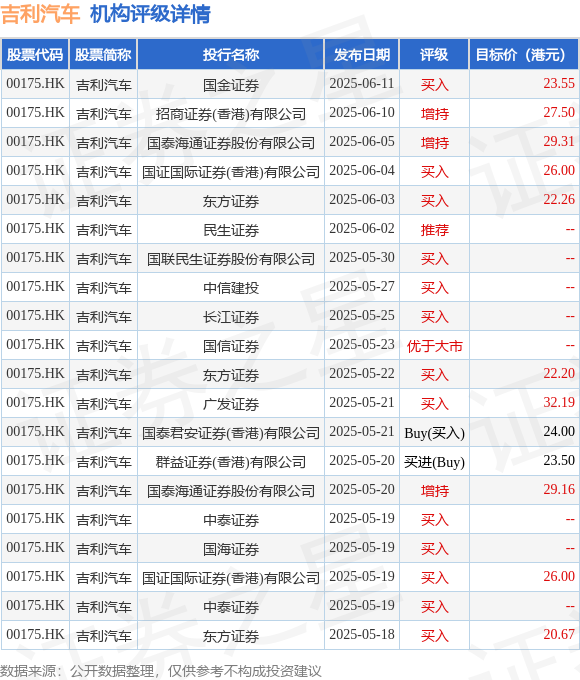Click the 吉利汽车 page title
Viewport: 580px width, 680px height.
[x=40, y=14]
